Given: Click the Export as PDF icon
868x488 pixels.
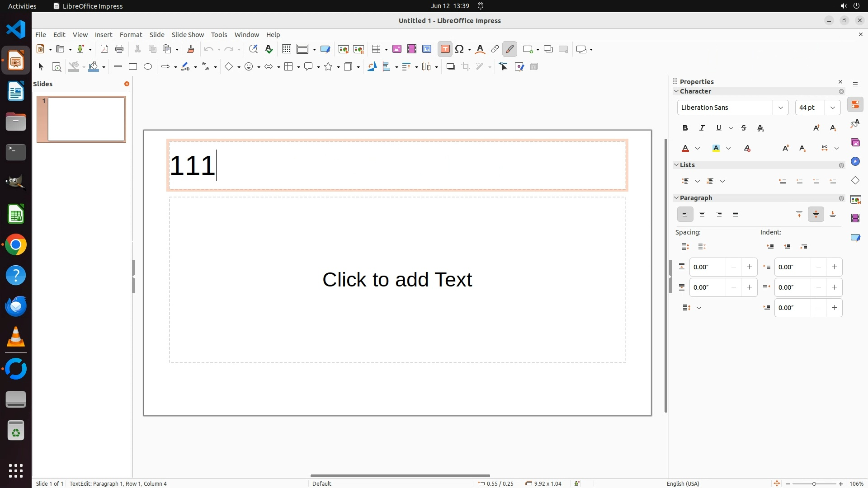Looking at the screenshot, I should coord(104,49).
